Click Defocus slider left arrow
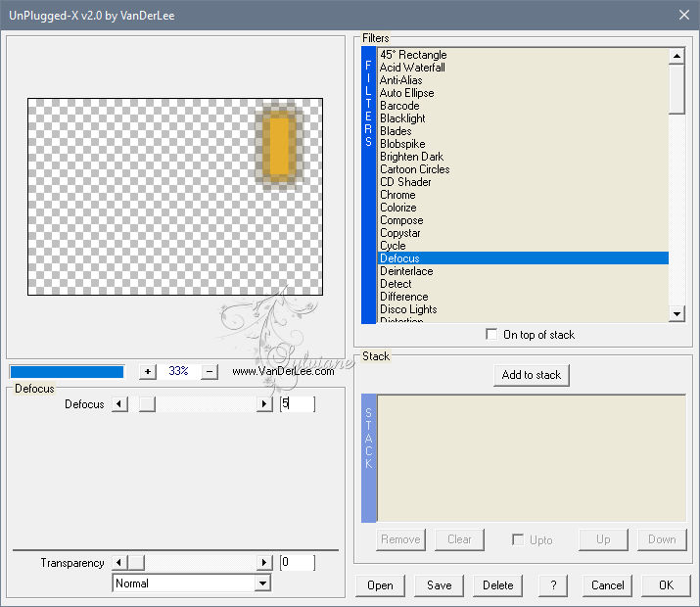The height and width of the screenshot is (607, 700). point(119,404)
